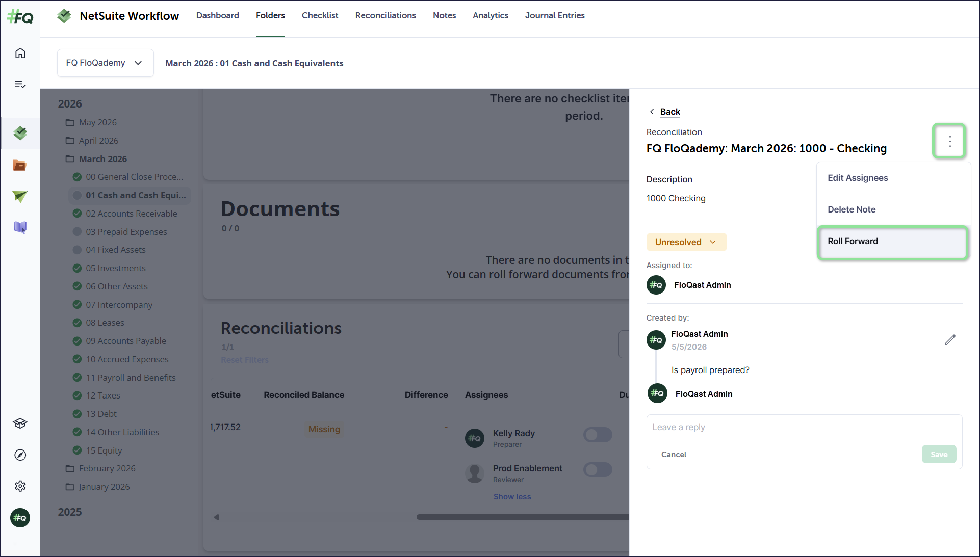The height and width of the screenshot is (557, 980).
Task: Click the green check beside 02 Accounts Receivable
Action: (77, 214)
